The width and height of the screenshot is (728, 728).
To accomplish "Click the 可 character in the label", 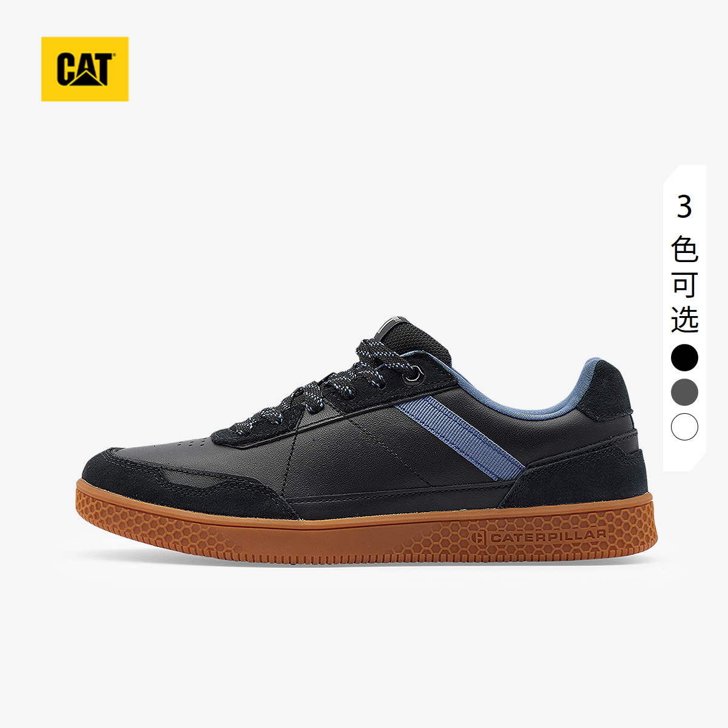I will click(684, 284).
